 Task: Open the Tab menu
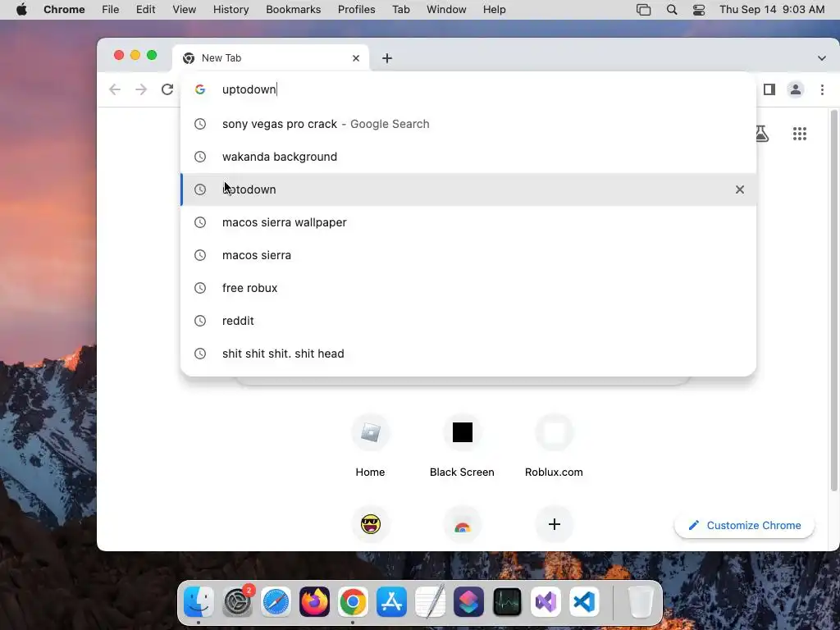400,10
